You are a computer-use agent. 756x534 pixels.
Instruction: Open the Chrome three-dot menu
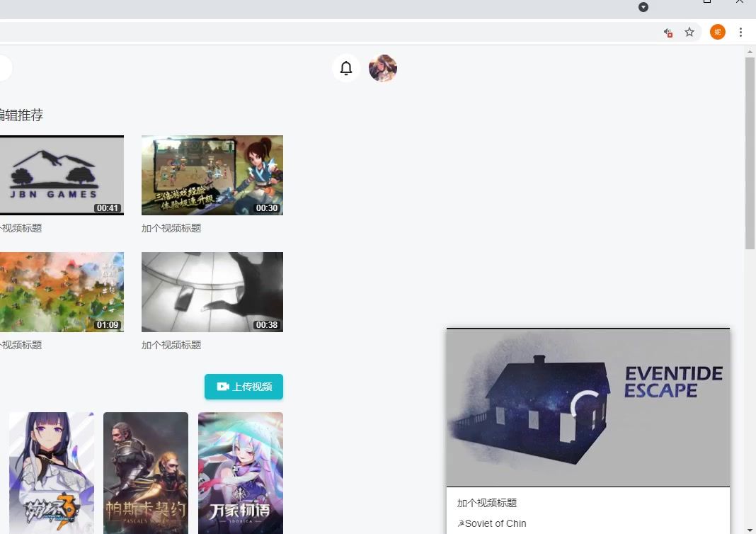coord(740,32)
